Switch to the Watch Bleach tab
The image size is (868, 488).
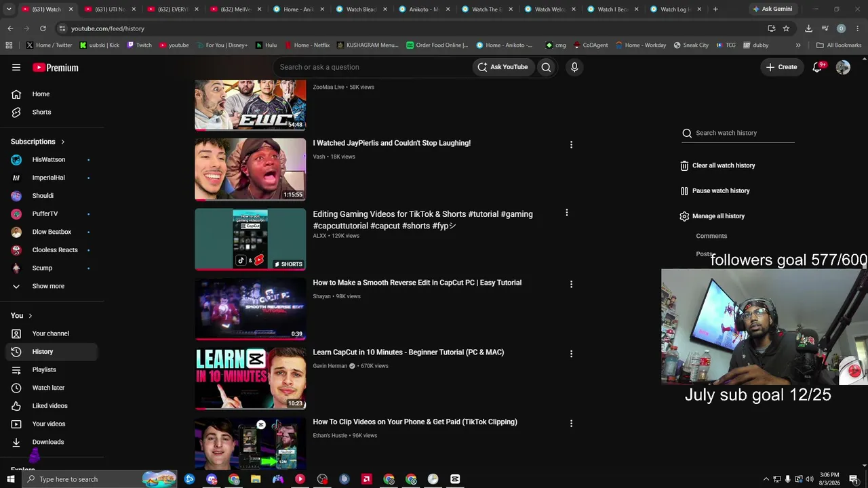[x=358, y=9]
